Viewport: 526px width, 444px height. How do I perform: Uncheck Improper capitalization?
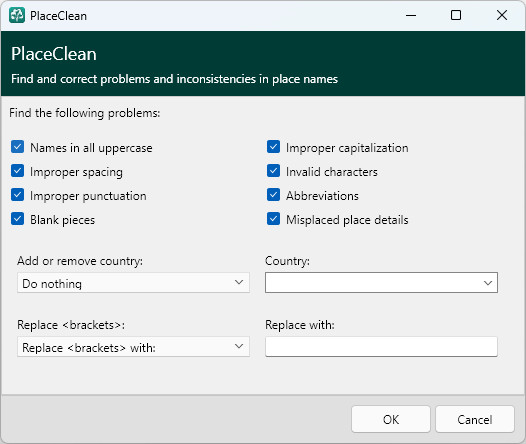pos(273,147)
